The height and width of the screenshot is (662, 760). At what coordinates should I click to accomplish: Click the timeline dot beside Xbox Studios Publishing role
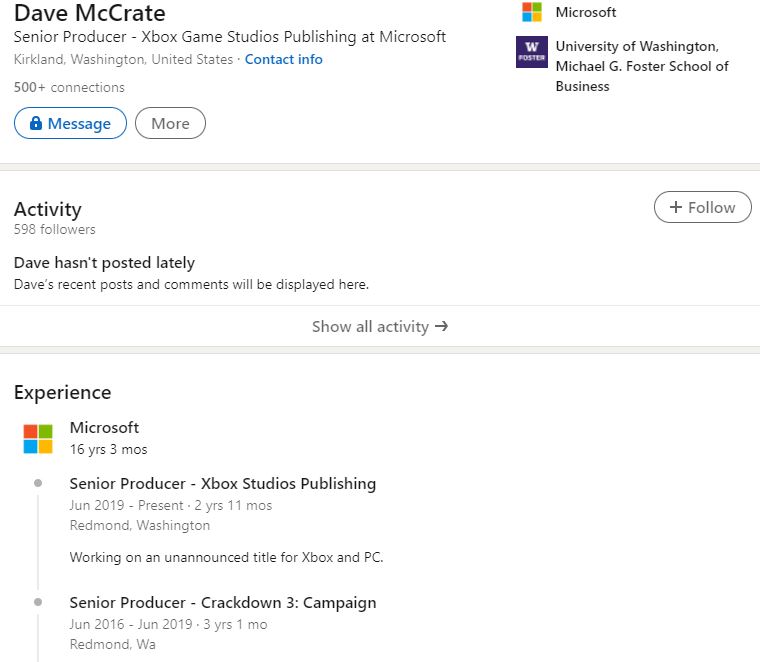pos(38,483)
